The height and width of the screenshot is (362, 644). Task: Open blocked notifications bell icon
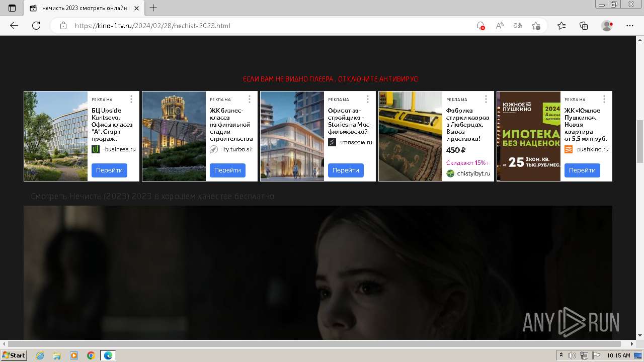click(480, 26)
